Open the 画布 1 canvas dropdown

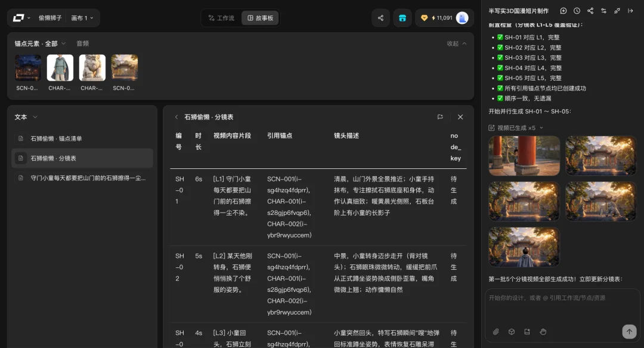tap(82, 18)
